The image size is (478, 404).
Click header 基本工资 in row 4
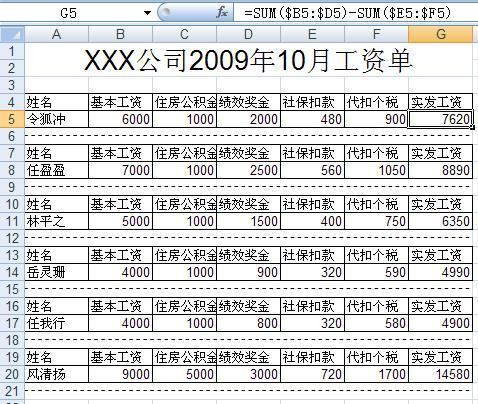[x=120, y=102]
